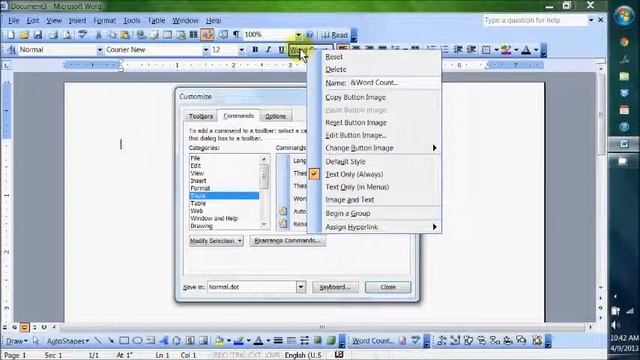This screenshot has width=640, height=360.
Task: Click the Windows Start orb
Action: (x=624, y=17)
